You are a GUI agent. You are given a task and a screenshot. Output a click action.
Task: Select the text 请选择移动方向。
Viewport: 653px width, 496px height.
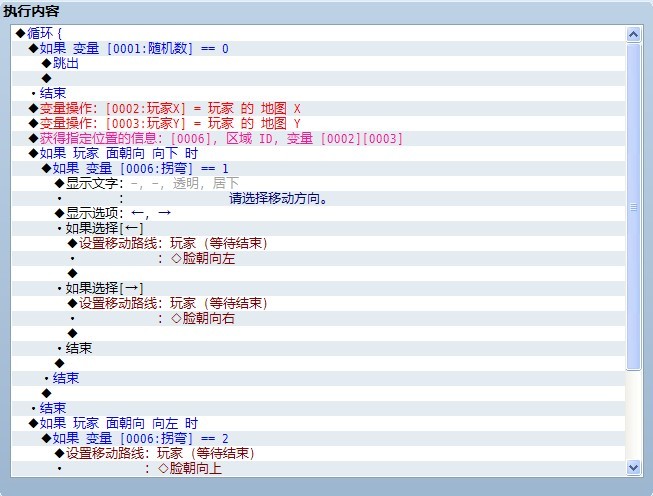tap(279, 199)
